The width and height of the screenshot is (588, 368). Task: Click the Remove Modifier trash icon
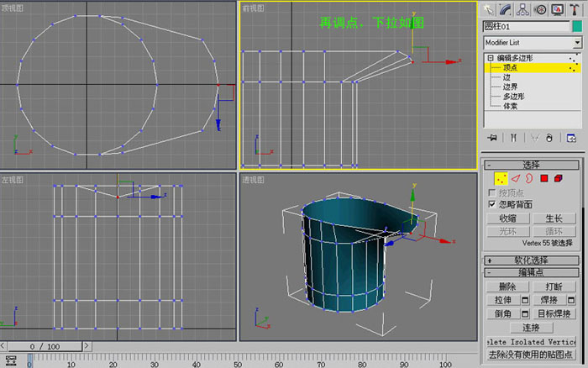click(549, 138)
